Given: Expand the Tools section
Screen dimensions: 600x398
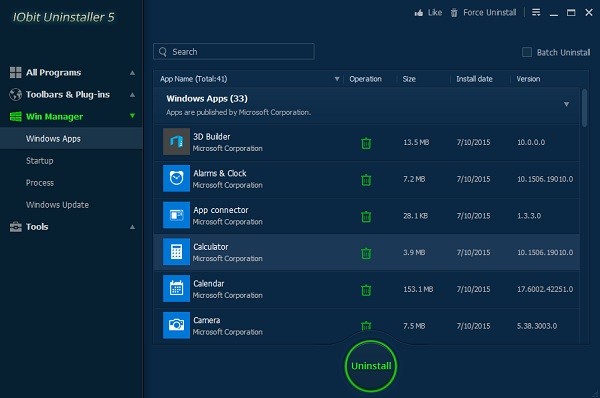Looking at the screenshot, I should (132, 227).
